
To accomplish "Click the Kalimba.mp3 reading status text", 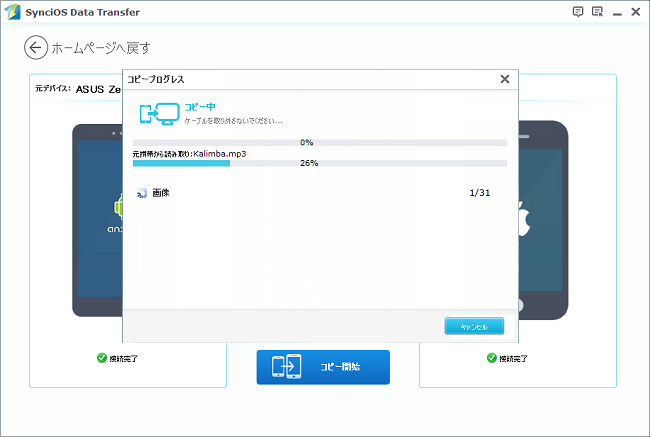I will (189, 153).
